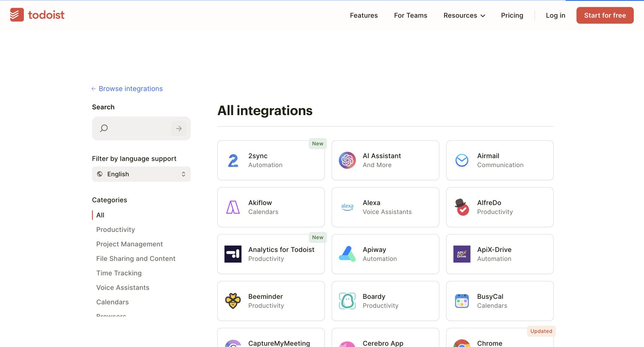Click the todoist wordmark text
Viewport: 644px width, 347px height.
(x=46, y=15)
